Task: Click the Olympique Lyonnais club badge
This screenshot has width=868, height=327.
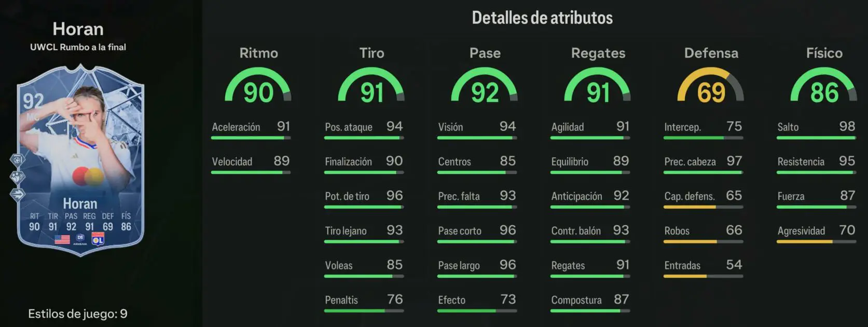Action: coord(98,239)
